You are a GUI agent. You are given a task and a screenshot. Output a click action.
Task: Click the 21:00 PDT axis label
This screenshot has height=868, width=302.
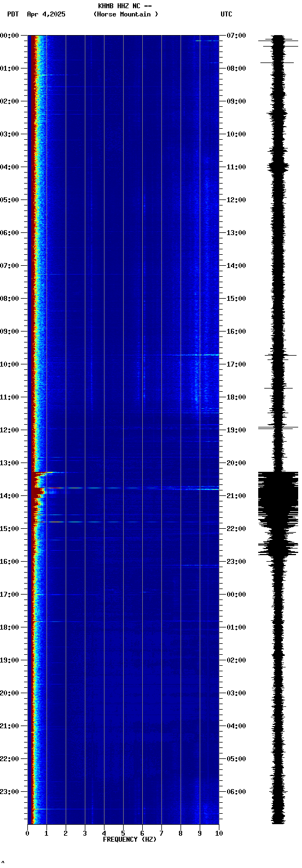[x=9, y=726]
